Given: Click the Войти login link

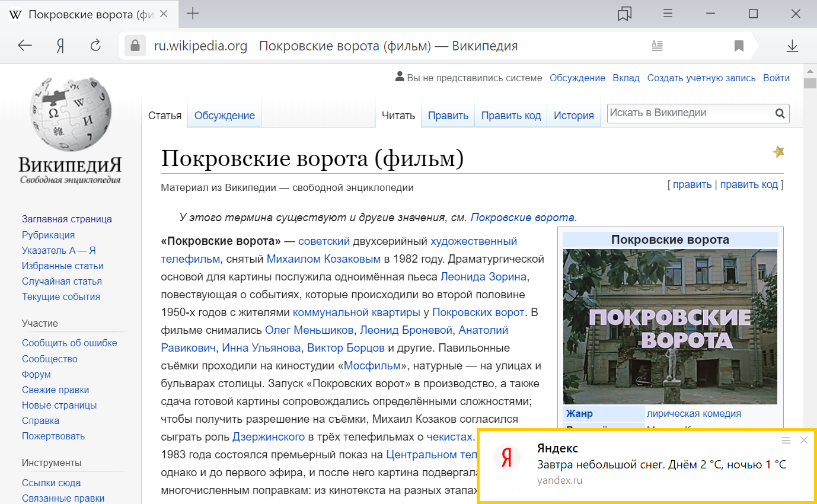Looking at the screenshot, I should tap(776, 78).
